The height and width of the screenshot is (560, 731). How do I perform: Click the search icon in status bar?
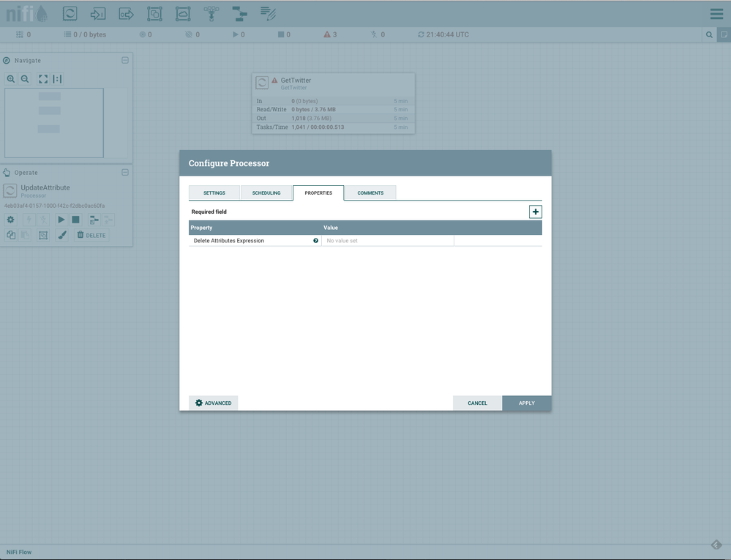point(709,34)
